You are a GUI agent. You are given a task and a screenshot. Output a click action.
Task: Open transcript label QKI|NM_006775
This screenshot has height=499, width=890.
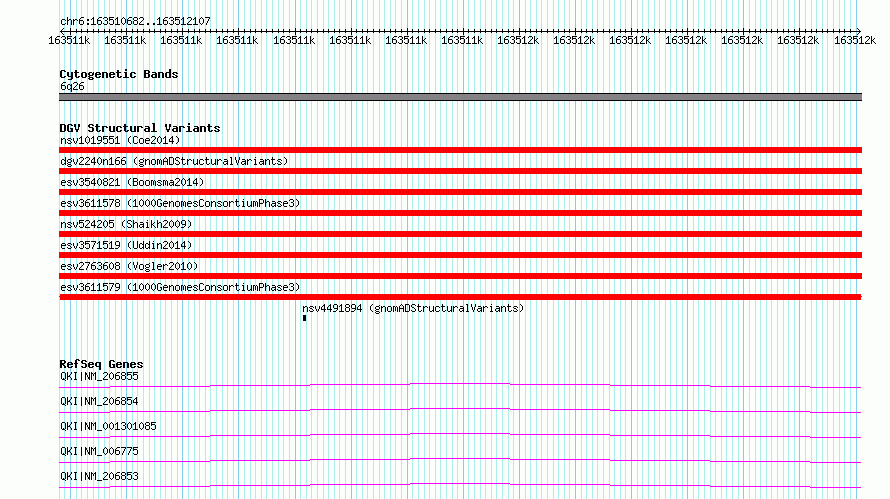tap(99, 451)
